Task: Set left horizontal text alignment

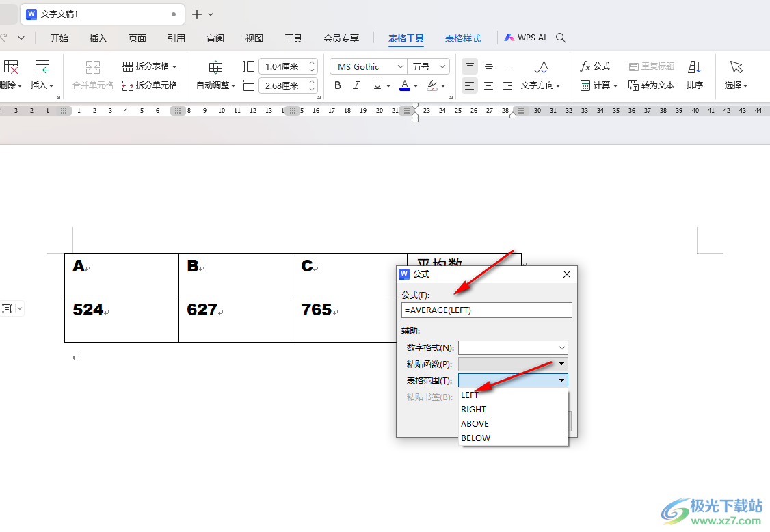Action: click(x=470, y=86)
